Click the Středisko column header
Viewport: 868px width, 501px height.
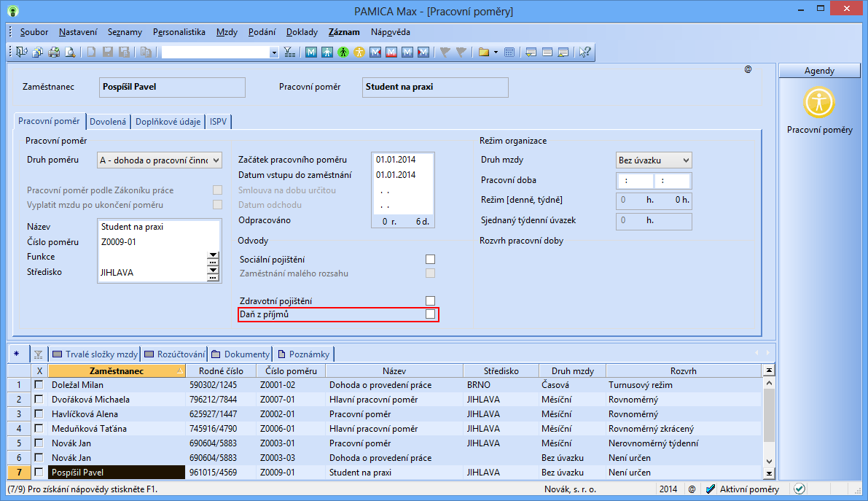click(501, 370)
